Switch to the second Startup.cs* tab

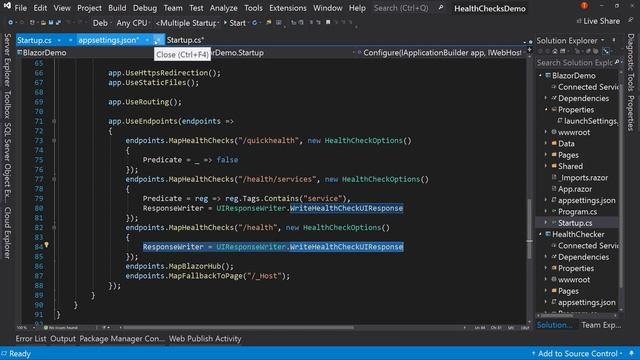coord(185,40)
